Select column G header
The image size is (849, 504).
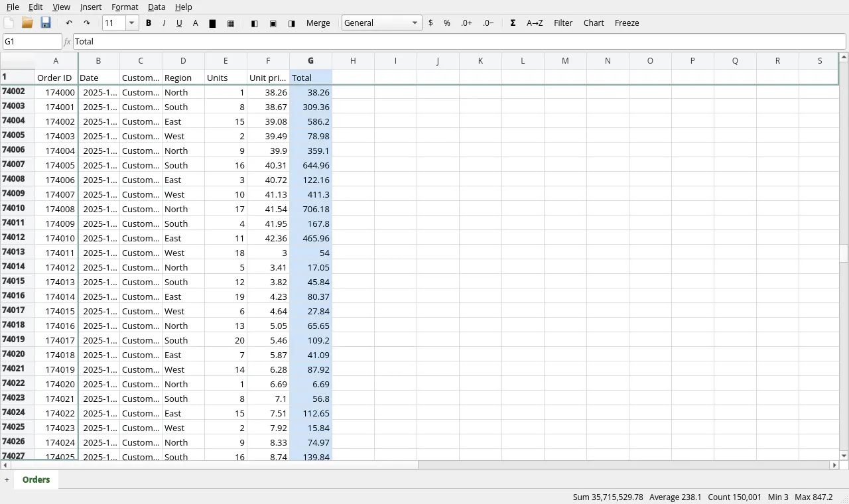coord(310,60)
